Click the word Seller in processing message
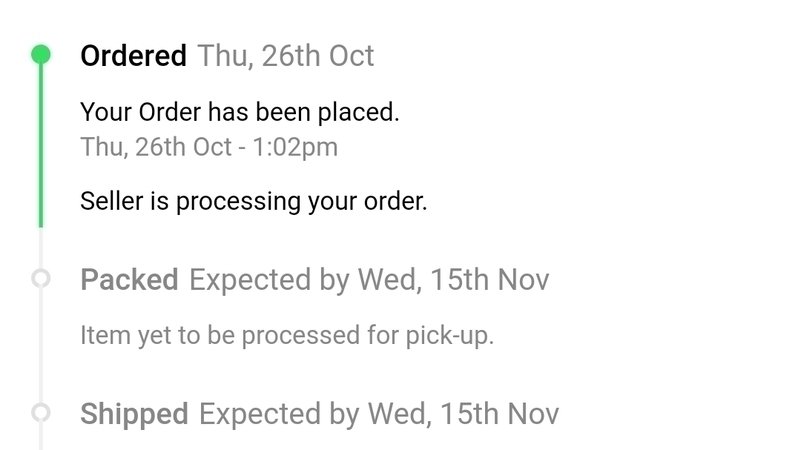800x450 pixels. tap(112, 201)
